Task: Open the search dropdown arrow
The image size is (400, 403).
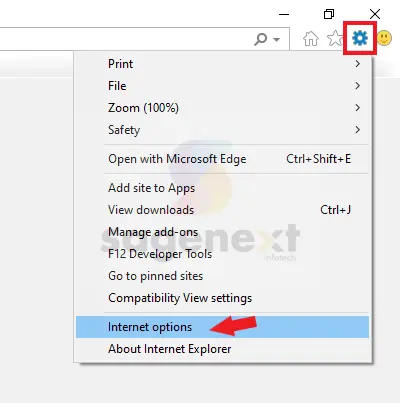Action: click(276, 39)
